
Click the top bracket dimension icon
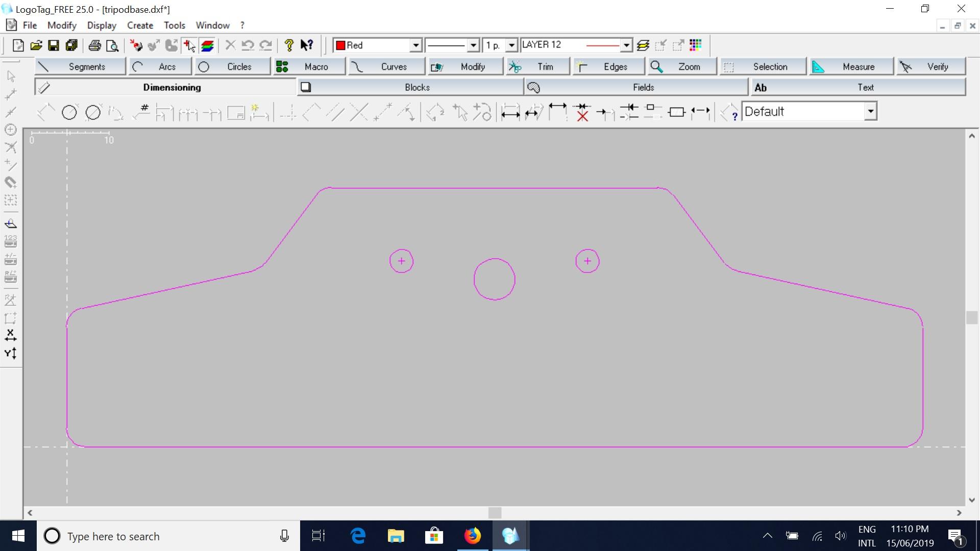pyautogui.click(x=557, y=112)
